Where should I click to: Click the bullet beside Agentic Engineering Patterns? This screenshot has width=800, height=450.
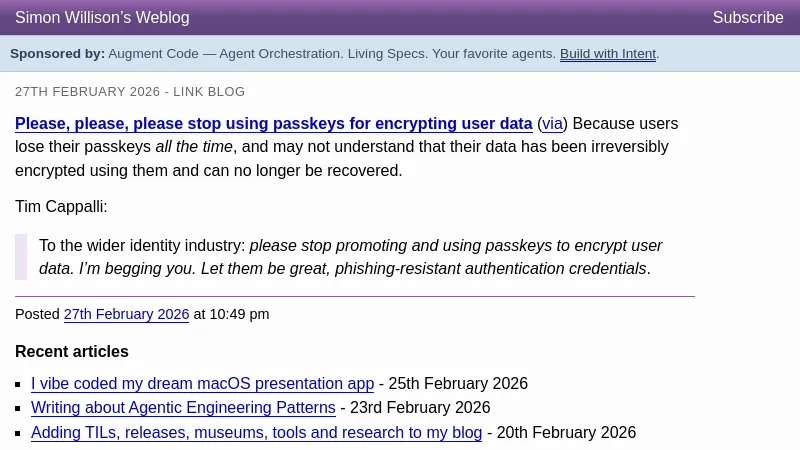click(20, 409)
